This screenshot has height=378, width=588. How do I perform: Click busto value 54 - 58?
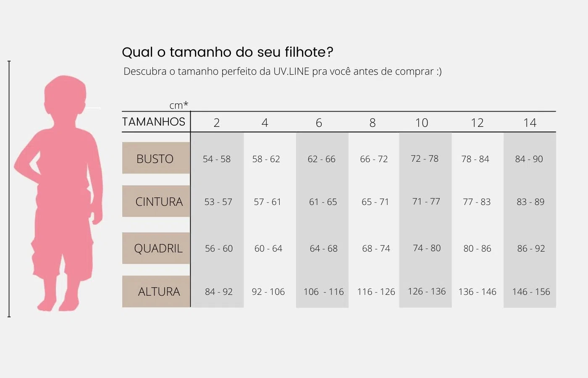[x=217, y=159]
